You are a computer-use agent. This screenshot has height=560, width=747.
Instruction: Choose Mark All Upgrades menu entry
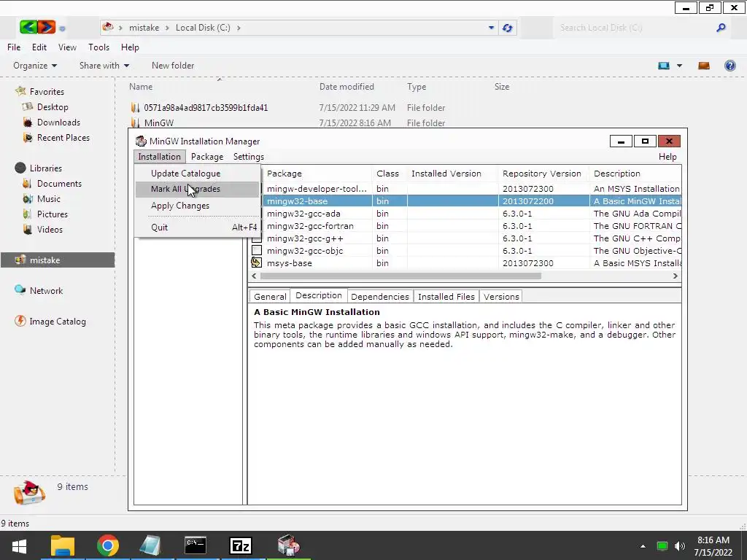coord(197,189)
